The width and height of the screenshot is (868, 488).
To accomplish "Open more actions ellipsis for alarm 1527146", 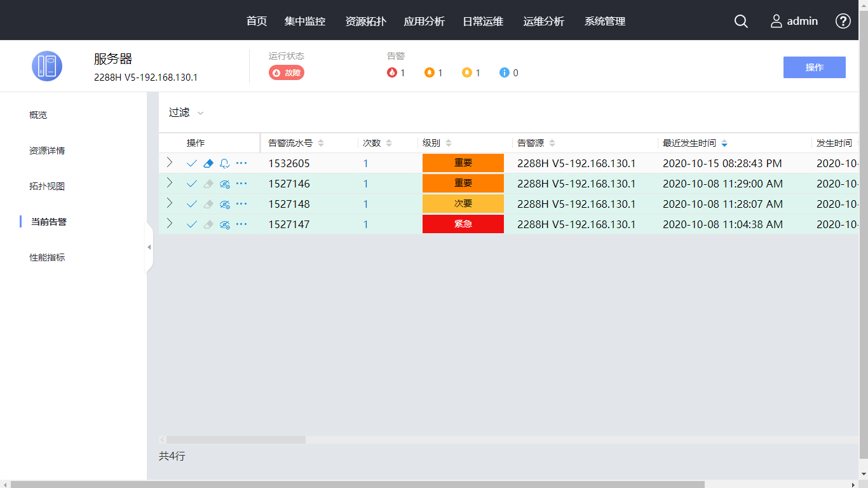I will coord(241,184).
